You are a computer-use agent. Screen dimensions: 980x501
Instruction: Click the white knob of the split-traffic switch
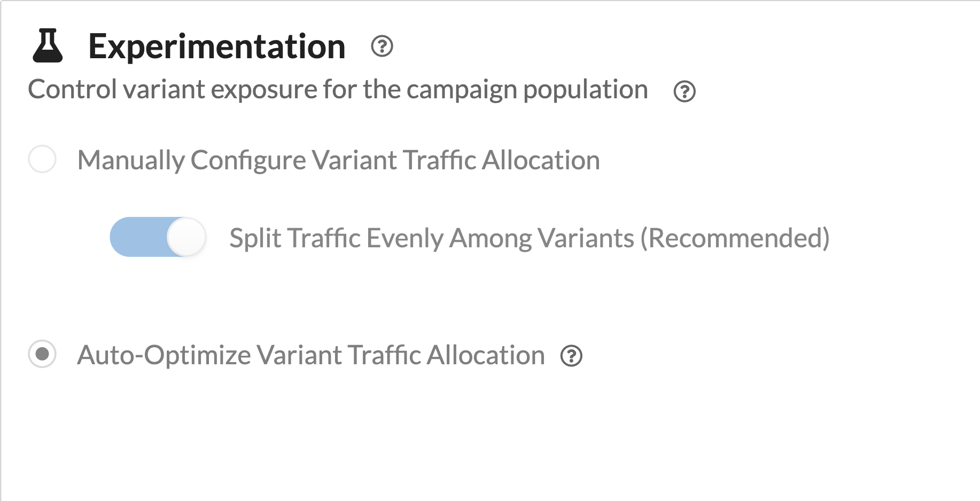click(x=186, y=237)
